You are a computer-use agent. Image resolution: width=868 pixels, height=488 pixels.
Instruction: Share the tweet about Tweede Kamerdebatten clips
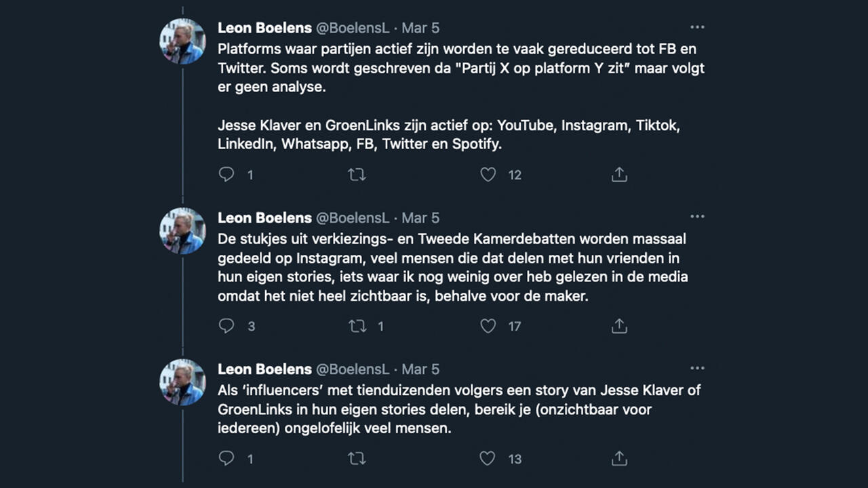[618, 326]
